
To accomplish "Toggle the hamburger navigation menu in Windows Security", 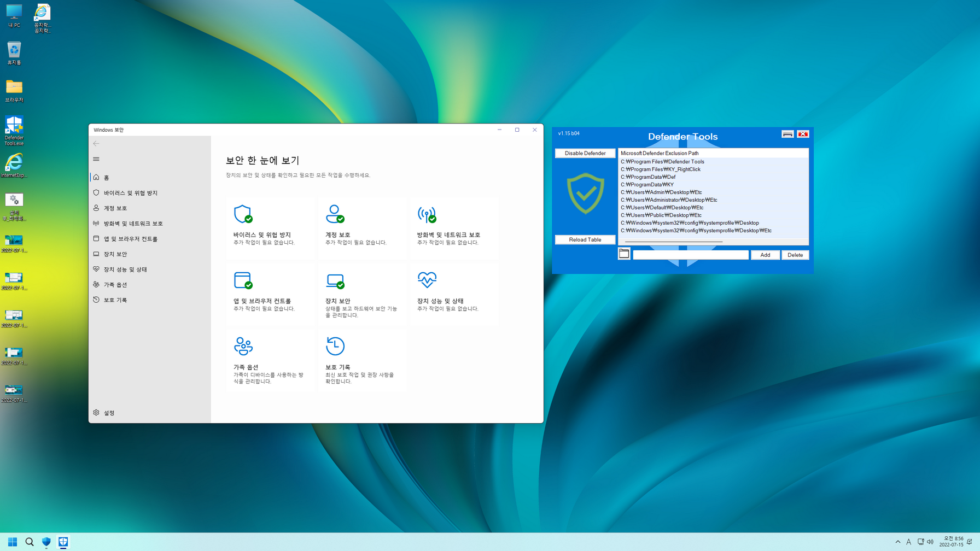I will click(96, 159).
